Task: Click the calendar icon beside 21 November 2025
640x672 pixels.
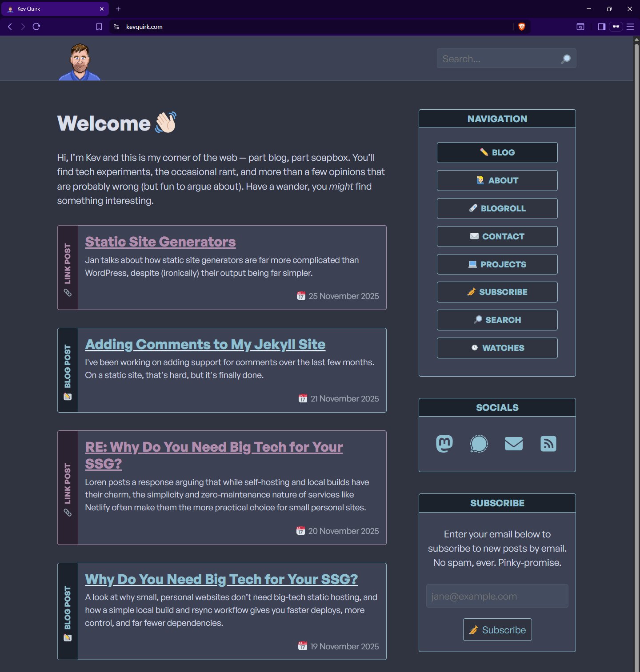Action: coord(303,398)
